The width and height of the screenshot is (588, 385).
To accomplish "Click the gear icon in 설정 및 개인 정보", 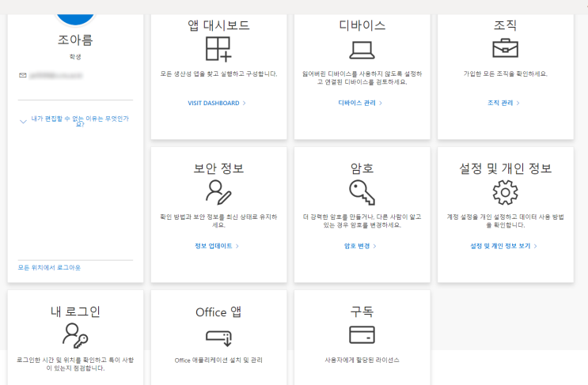I will point(505,192).
